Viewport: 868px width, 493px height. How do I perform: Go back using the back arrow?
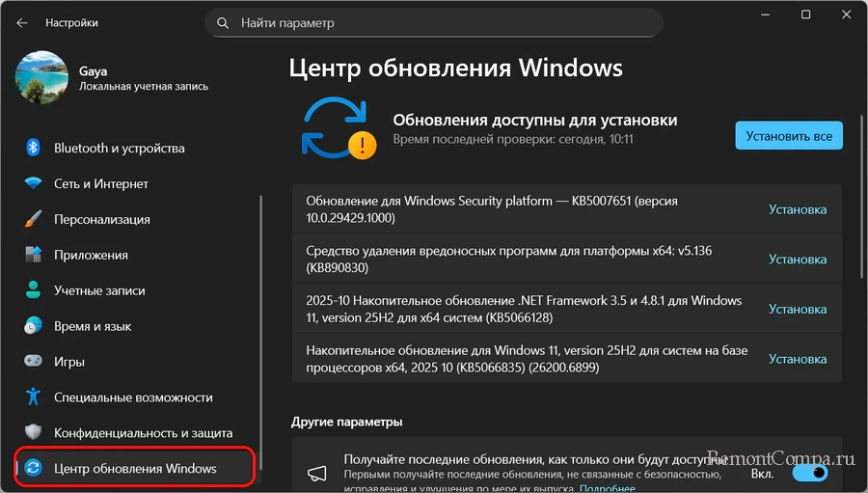pos(22,22)
